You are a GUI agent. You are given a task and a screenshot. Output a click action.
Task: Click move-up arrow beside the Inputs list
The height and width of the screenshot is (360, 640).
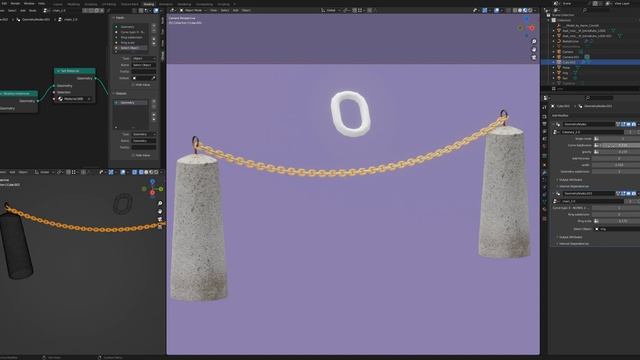pos(154,39)
